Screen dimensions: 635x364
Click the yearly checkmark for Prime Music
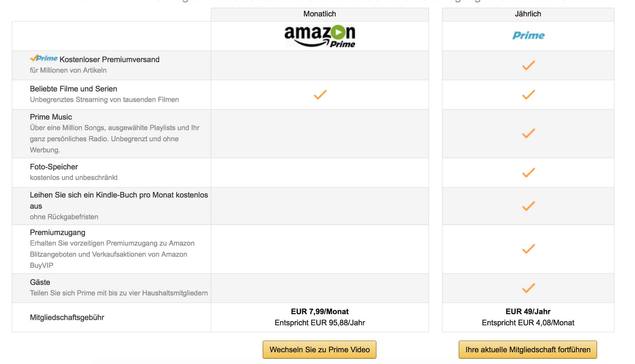coord(528,133)
